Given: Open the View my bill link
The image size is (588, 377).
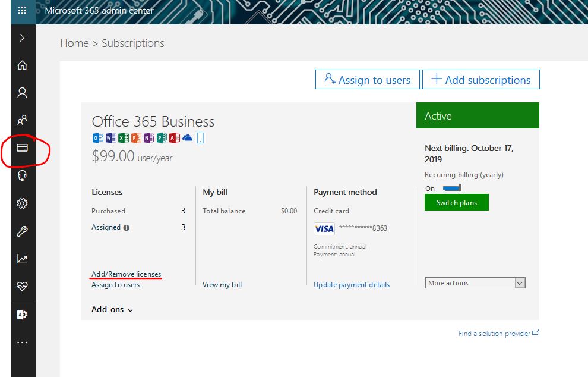Looking at the screenshot, I should coord(222,285).
